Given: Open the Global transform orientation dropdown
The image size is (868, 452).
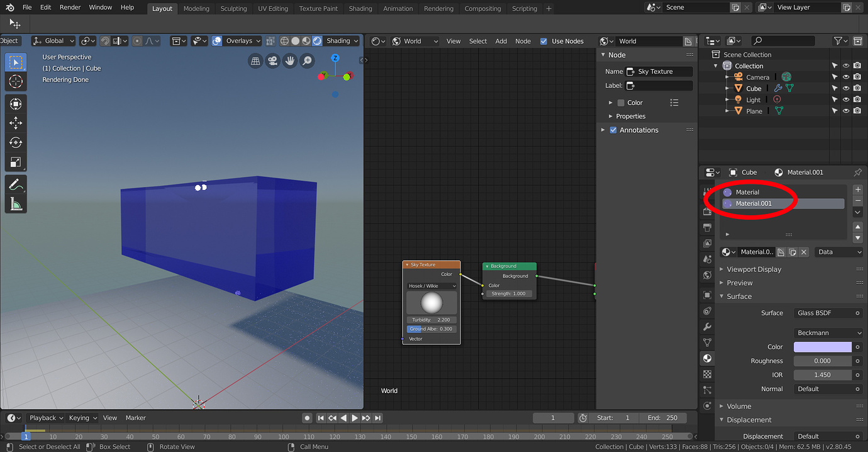Looking at the screenshot, I should tap(53, 41).
